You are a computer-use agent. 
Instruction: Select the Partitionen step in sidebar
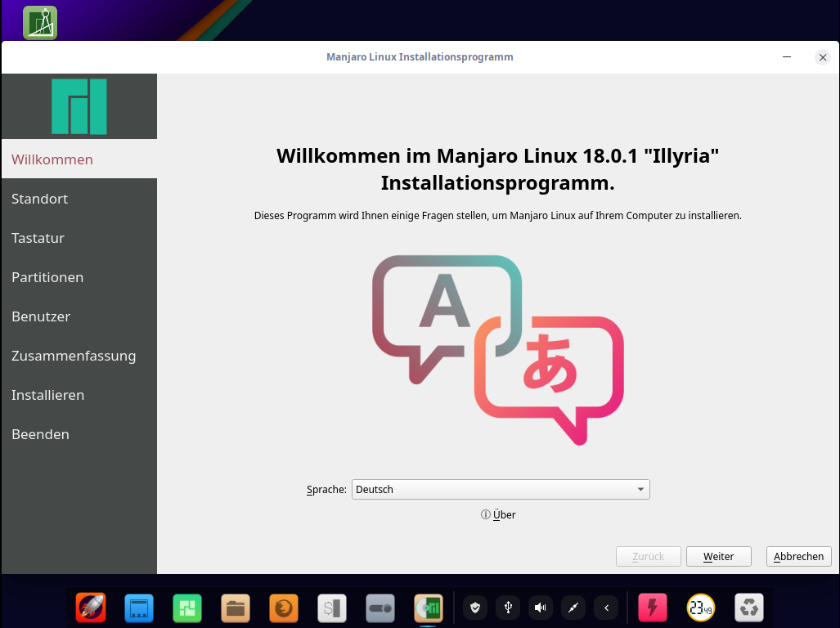[x=47, y=277]
